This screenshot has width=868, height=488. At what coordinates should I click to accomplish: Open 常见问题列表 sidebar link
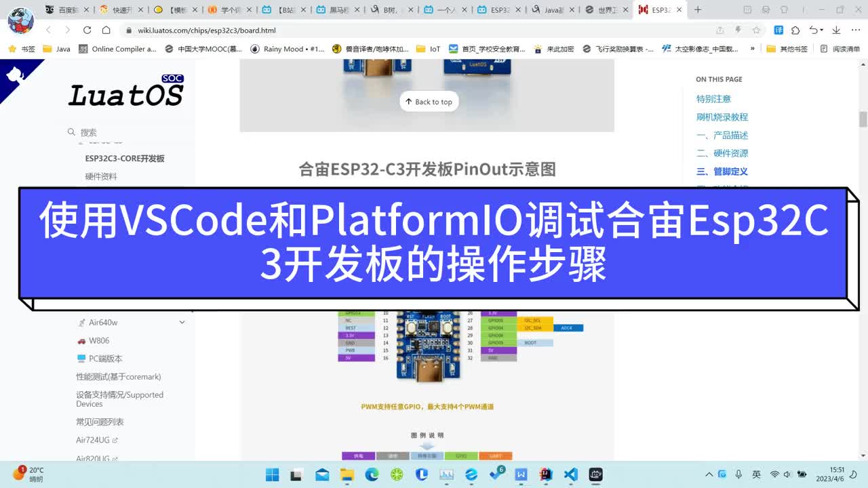click(x=100, y=422)
